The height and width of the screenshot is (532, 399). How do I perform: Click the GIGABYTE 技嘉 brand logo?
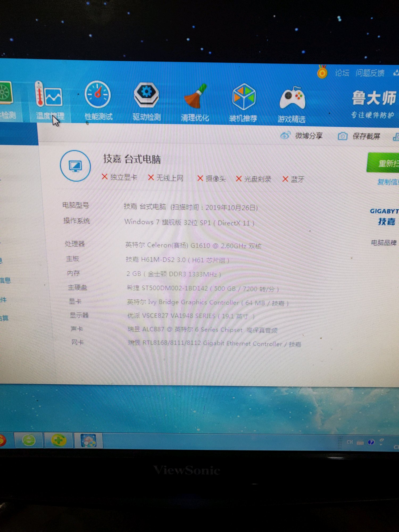tap(384, 217)
